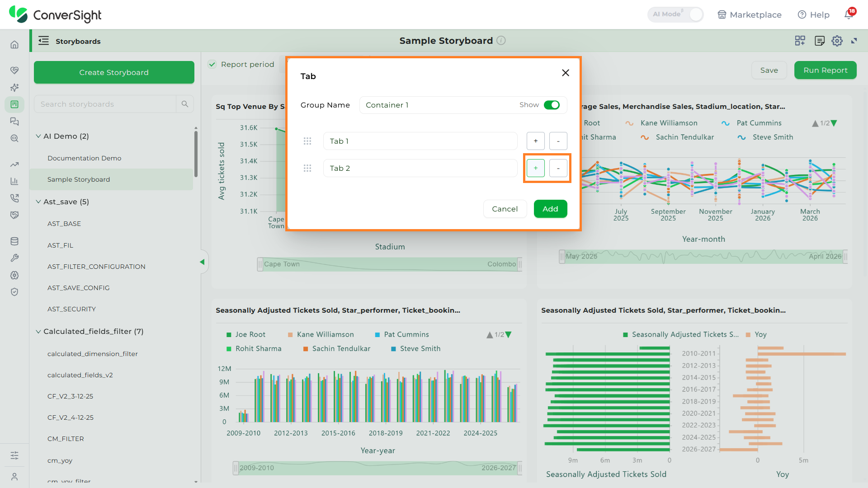
Task: Click the Create Storyboard button
Action: (x=114, y=72)
